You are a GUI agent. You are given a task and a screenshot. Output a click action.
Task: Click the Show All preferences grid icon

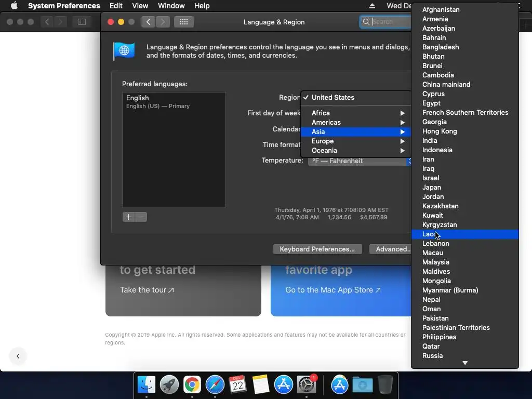(x=184, y=22)
